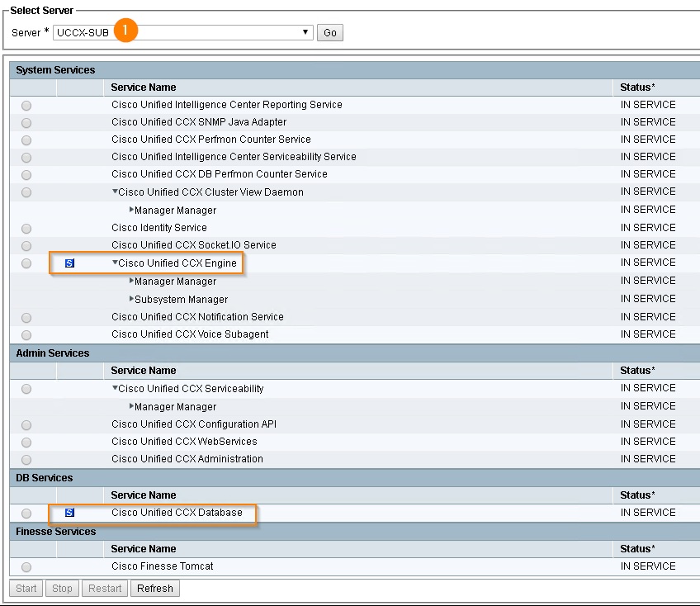The height and width of the screenshot is (606, 700).
Task: Expand Subsystem Manager under CCX Engine
Action: point(132,298)
